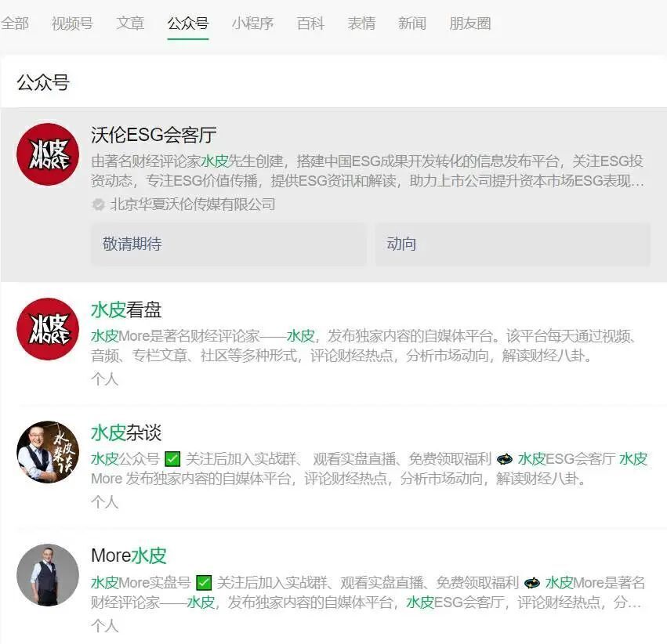Click green checkmark emoji in More水皮 description

coord(204,582)
